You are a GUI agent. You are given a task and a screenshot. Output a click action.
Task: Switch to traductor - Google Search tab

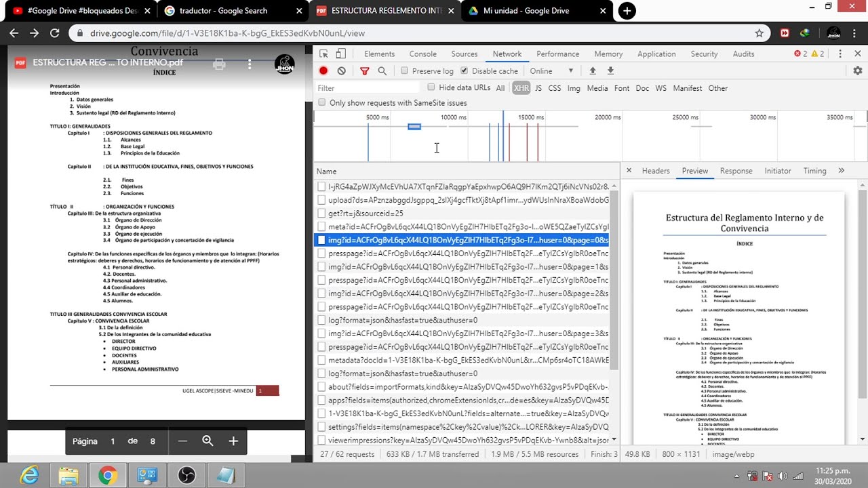coord(232,11)
